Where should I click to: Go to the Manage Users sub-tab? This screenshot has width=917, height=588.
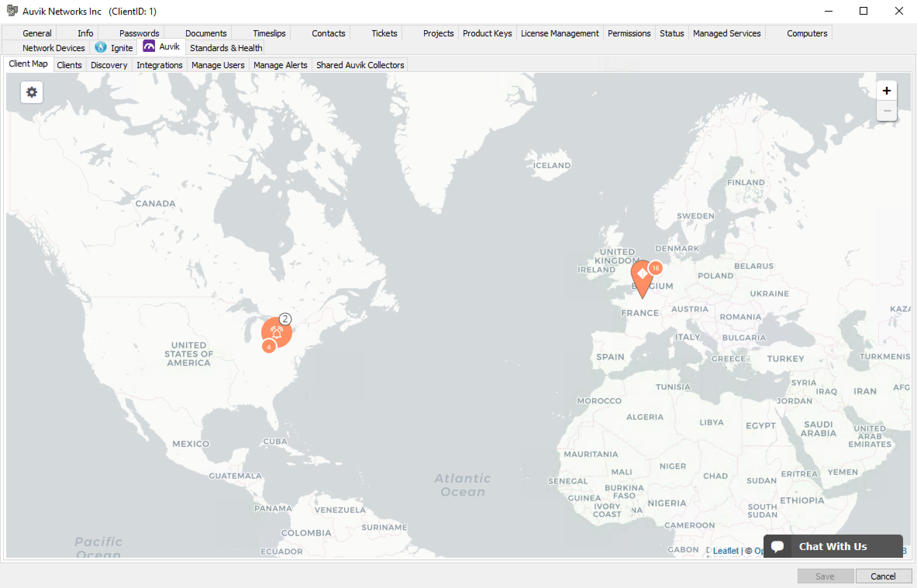(218, 65)
